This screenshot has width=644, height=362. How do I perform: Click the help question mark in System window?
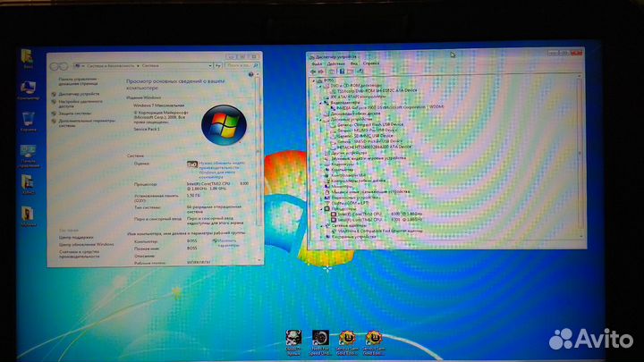[x=251, y=74]
